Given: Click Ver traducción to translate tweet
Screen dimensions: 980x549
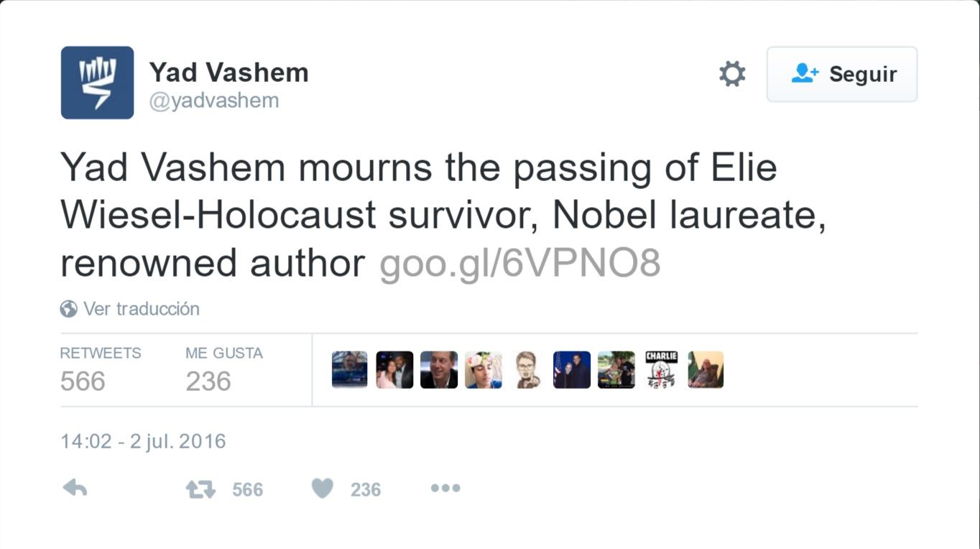Looking at the screenshot, I should (x=142, y=309).
